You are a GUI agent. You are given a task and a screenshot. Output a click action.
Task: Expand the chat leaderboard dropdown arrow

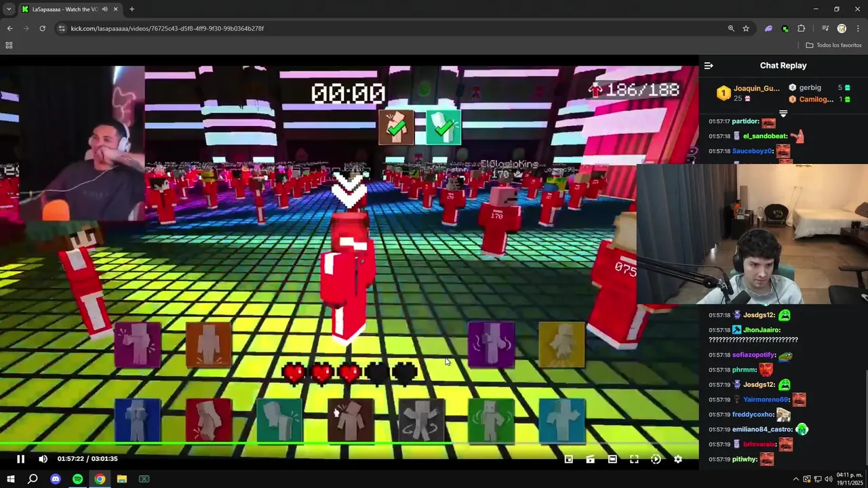point(783,113)
